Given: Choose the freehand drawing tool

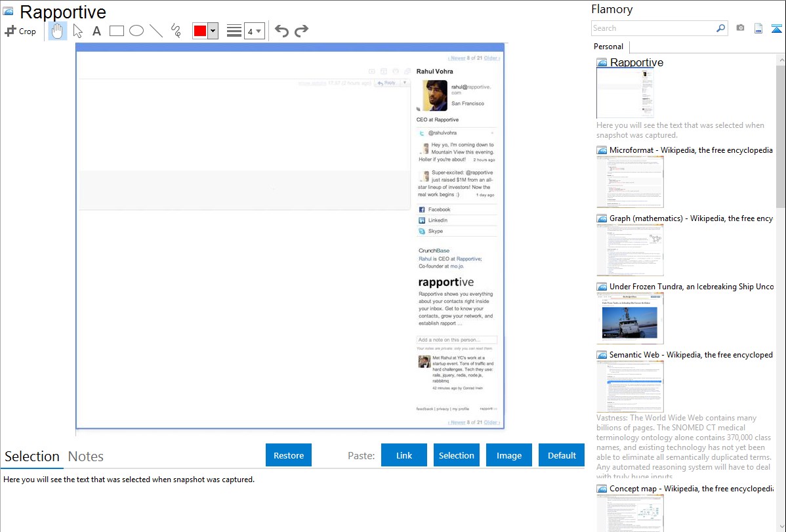Looking at the screenshot, I should click(176, 31).
